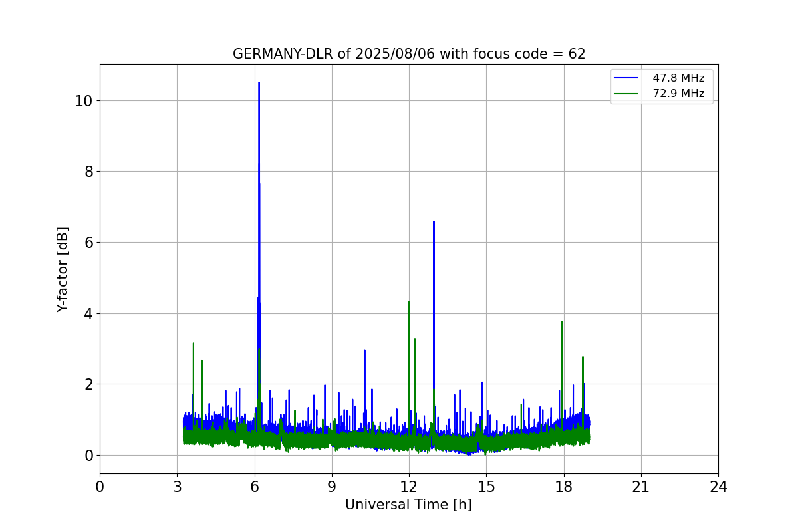Click the blue peak near 13 h
Viewport: 798px width, 532px height.
434,223
